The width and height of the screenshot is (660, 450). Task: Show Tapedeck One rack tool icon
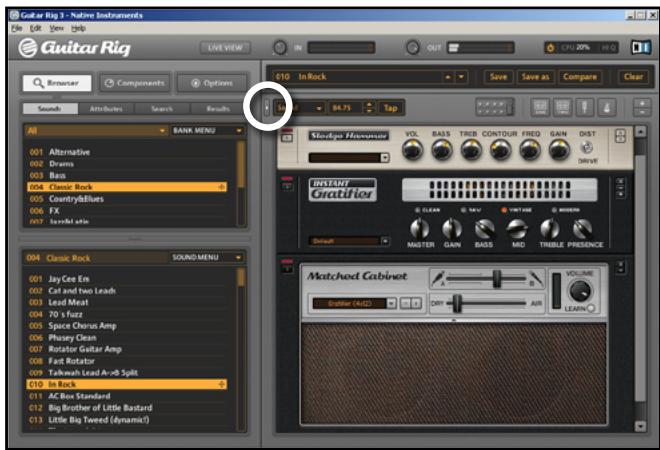coord(540,108)
